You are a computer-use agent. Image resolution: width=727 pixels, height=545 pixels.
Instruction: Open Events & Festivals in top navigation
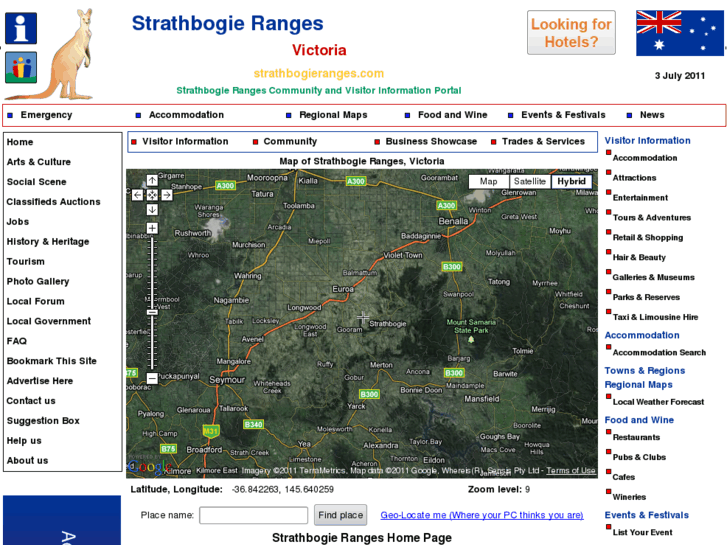[563, 115]
